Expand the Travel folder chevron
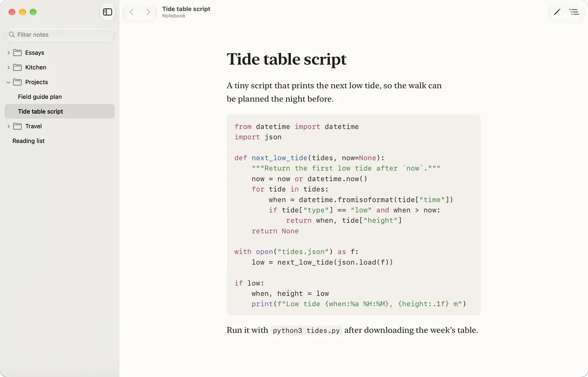The width and height of the screenshot is (588, 377). [x=8, y=126]
